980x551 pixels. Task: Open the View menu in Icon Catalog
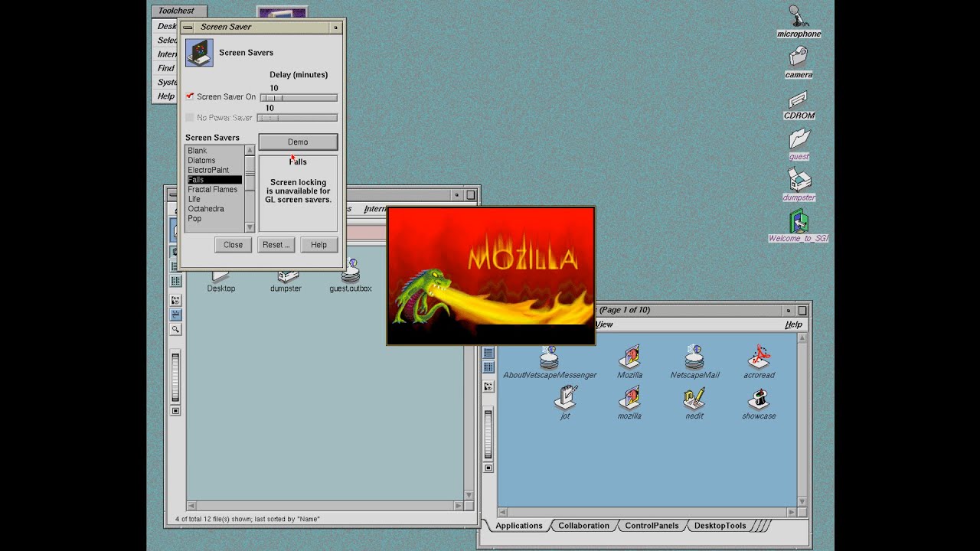pos(605,324)
